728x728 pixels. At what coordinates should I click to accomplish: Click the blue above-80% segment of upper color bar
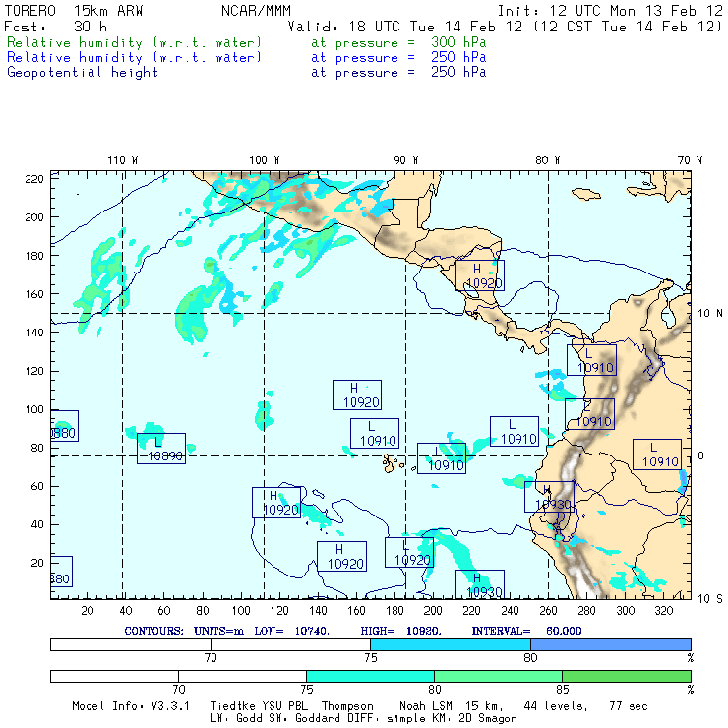coord(611,644)
